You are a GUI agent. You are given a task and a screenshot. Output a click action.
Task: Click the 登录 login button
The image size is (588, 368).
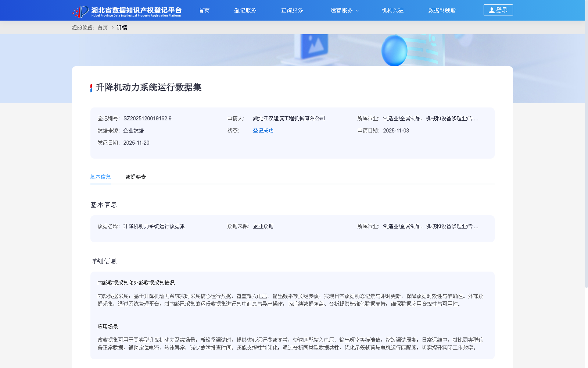498,10
